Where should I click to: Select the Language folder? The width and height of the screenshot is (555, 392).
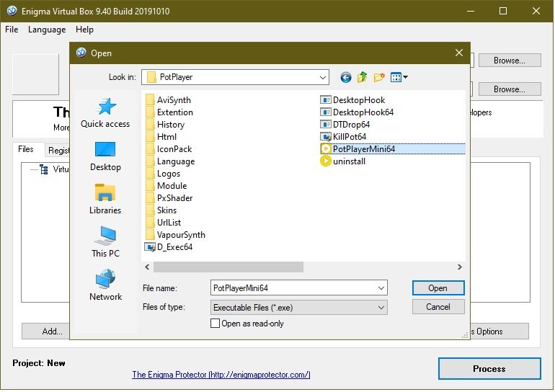point(170,161)
